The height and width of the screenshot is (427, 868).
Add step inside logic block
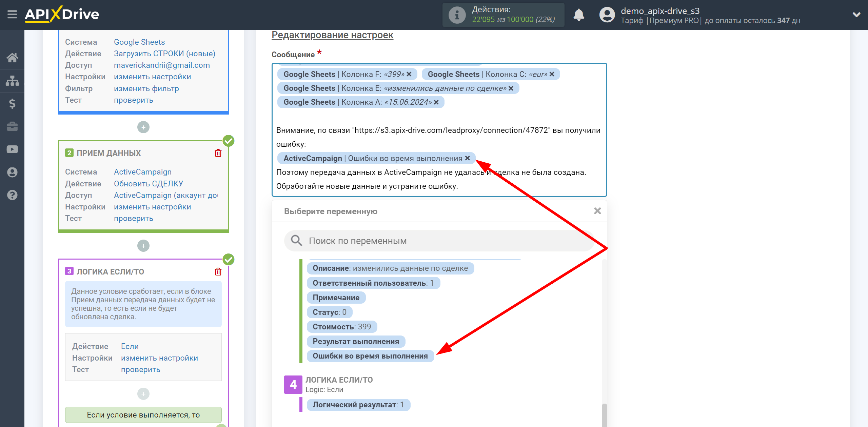(143, 394)
